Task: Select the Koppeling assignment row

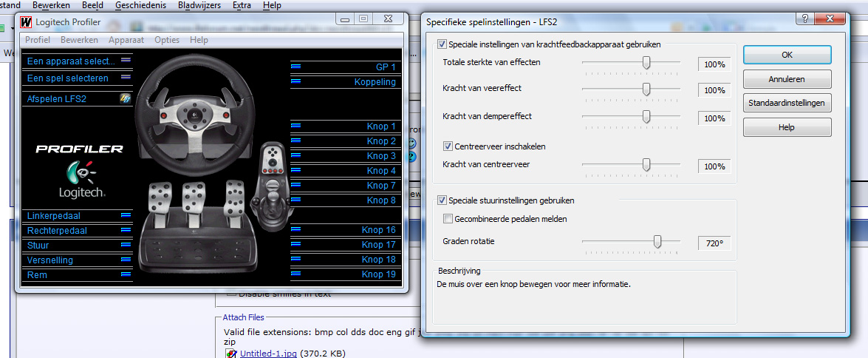Action: click(346, 82)
